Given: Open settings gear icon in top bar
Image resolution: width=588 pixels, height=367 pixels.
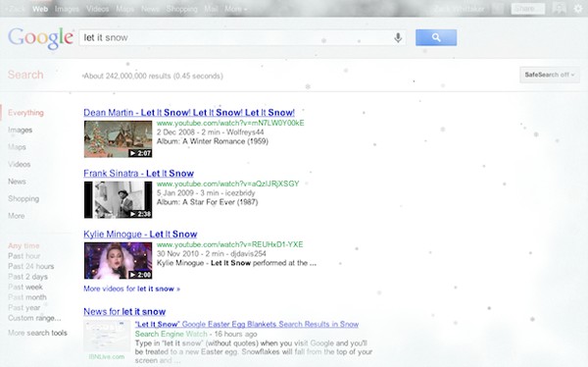Looking at the screenshot, I should [x=578, y=8].
